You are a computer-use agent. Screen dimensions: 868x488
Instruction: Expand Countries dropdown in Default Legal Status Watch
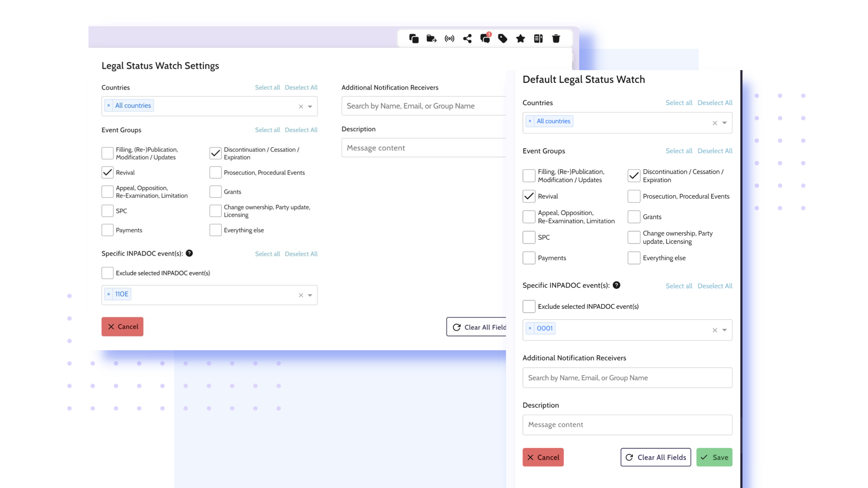pyautogui.click(x=724, y=123)
